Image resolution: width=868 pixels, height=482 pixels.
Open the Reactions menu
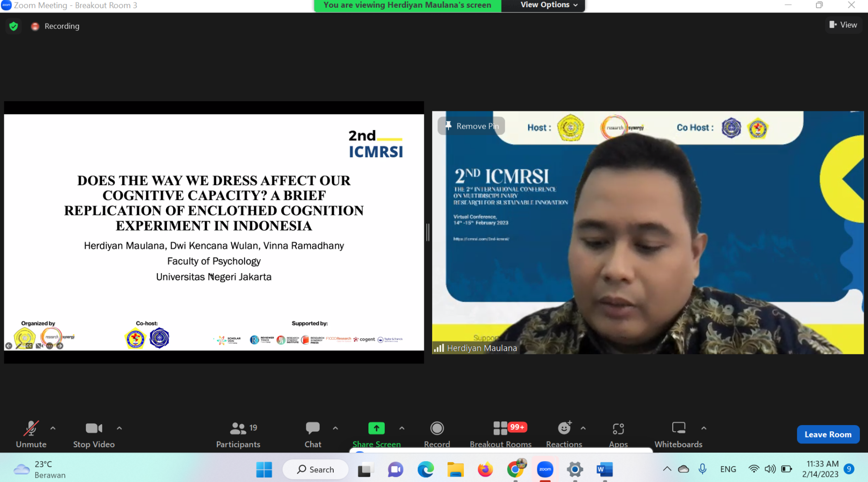pos(564,435)
